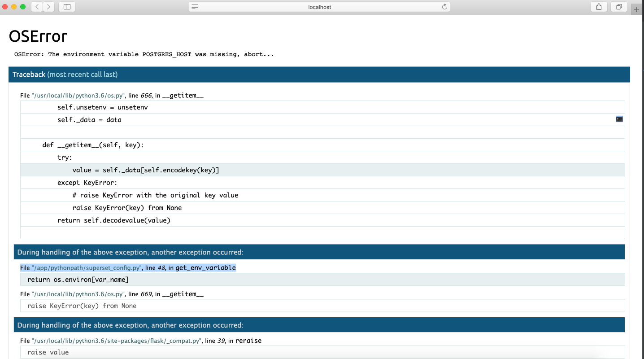Click the flask/_compat.py line 39 frame header
The height and width of the screenshot is (359, 644).
click(141, 341)
